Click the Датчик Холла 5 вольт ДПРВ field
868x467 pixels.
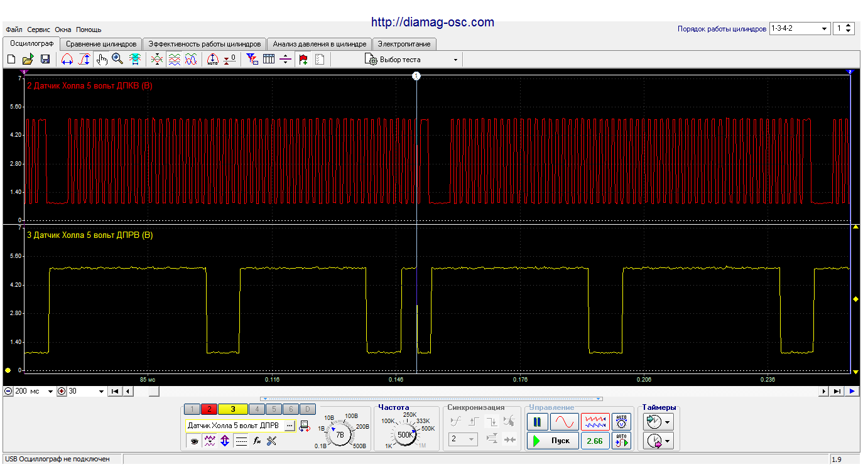(x=234, y=426)
